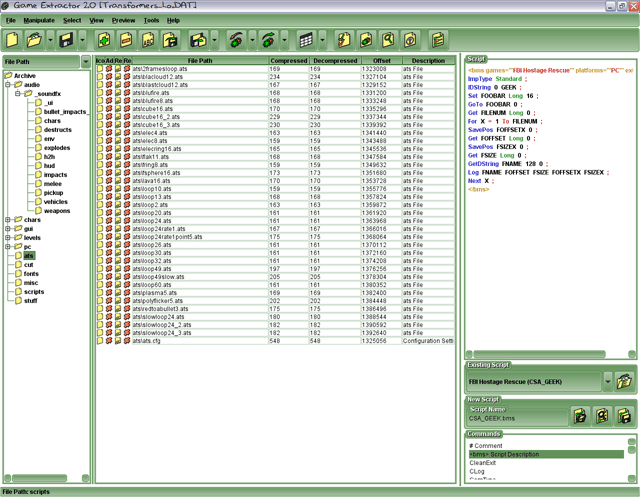Open the dropdown after the first bug icon

point(252,40)
